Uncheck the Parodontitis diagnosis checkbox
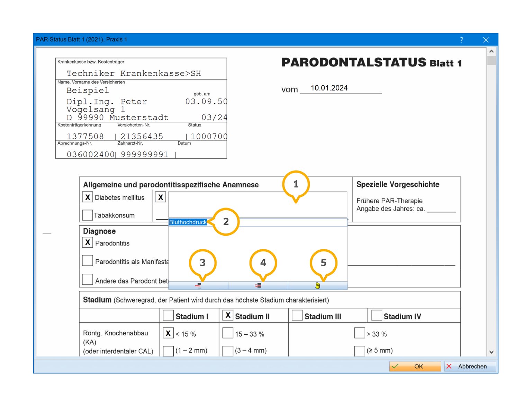The width and height of the screenshot is (532, 407). coord(88,242)
